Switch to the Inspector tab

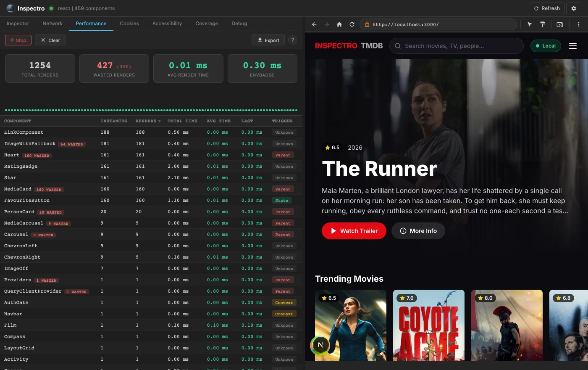[18, 24]
